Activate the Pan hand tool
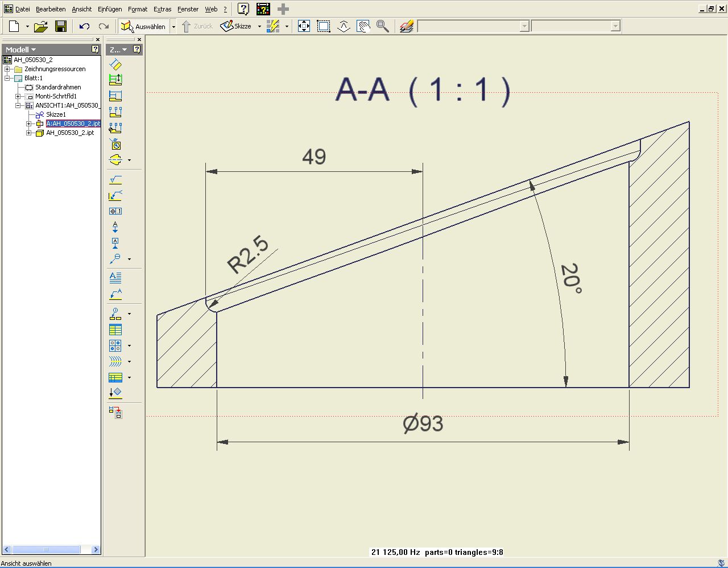 pos(363,26)
